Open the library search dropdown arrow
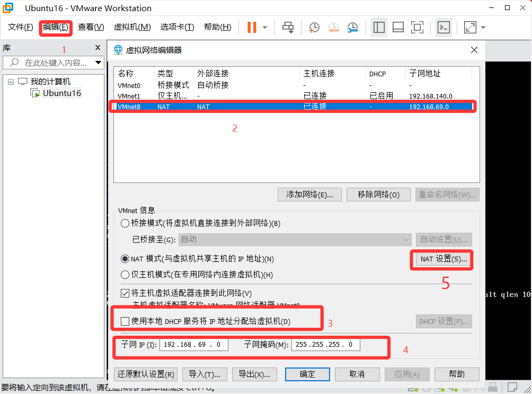The height and width of the screenshot is (394, 532). 98,63
